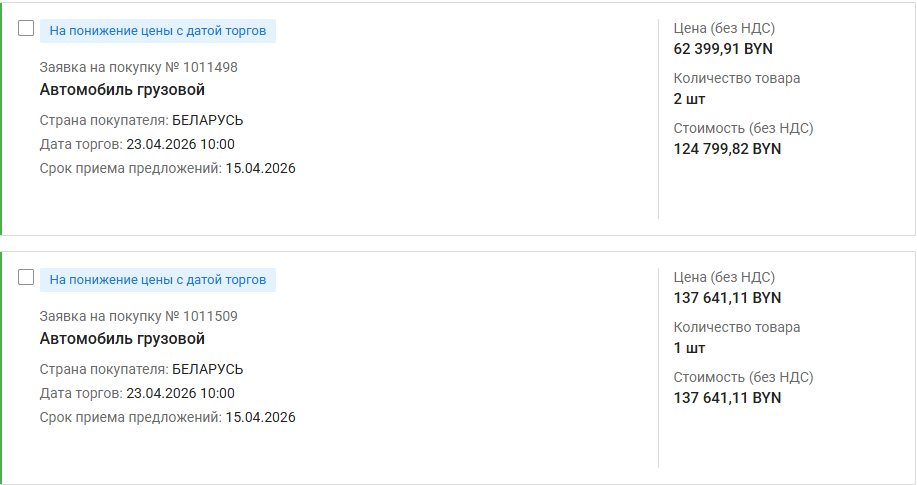917x485 pixels.
Task: Click the '1 шт' quantity value
Action: [689, 348]
